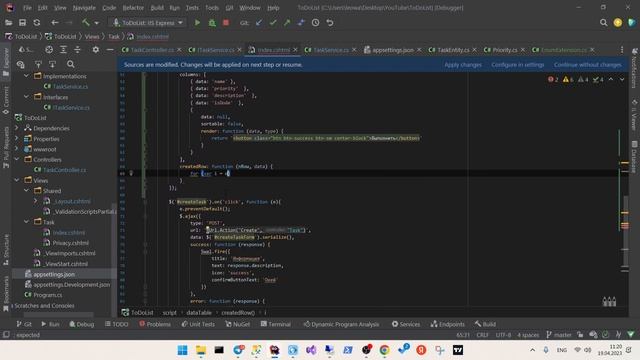Open the Terminal tool window
Viewport: 640px width, 360px height.
tap(276, 324)
